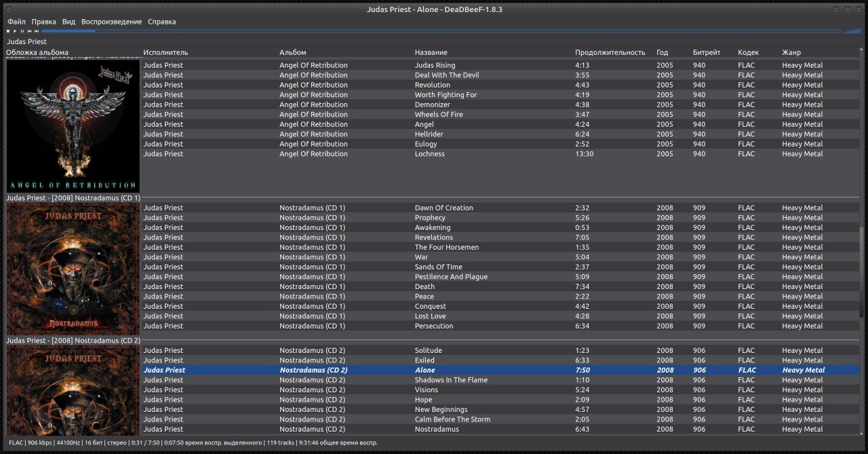The height and width of the screenshot is (454, 868).
Task: Sort by the Год column header
Action: 663,52
